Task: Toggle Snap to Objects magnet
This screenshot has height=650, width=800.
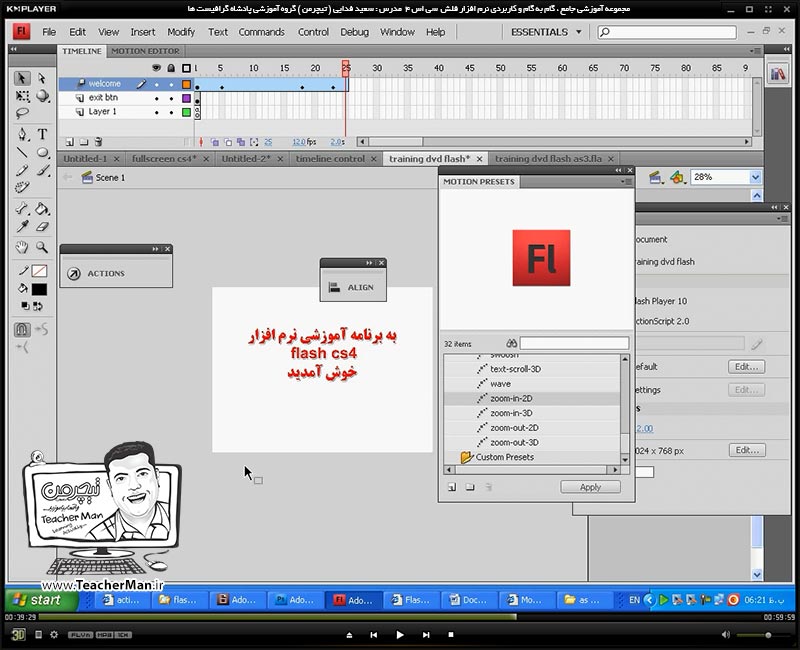Action: click(22, 330)
